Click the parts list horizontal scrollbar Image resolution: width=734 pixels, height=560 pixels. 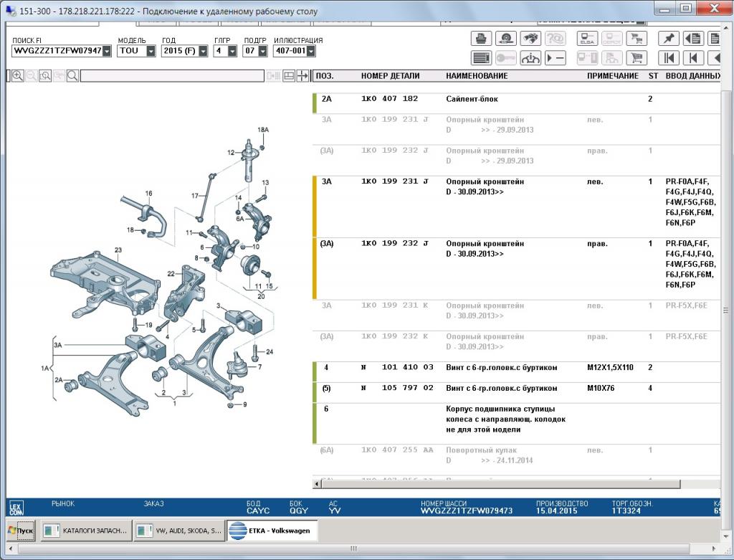click(500, 484)
